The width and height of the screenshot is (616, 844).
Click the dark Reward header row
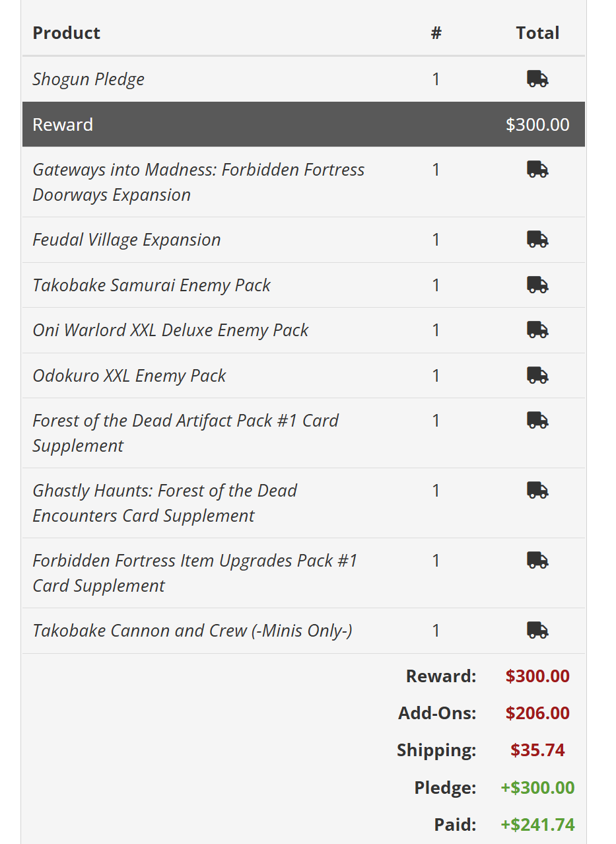click(303, 124)
